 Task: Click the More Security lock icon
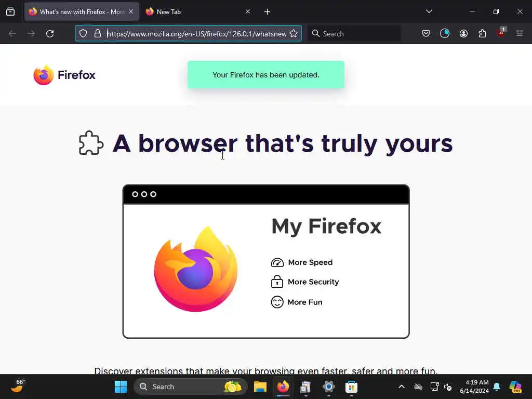click(x=277, y=281)
